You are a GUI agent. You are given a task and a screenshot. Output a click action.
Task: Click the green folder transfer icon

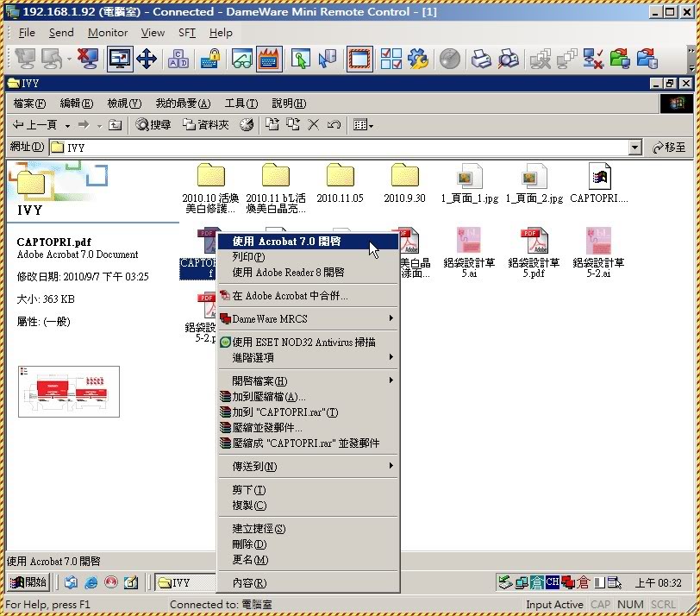pos(620,59)
